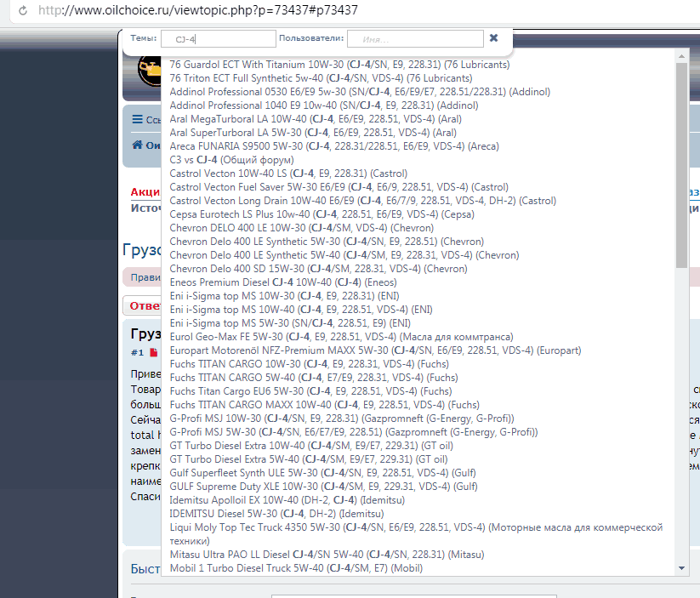Open 76 Guardol ECT With Titanium 10W-30 topic
700x598 pixels.
[x=339, y=65]
